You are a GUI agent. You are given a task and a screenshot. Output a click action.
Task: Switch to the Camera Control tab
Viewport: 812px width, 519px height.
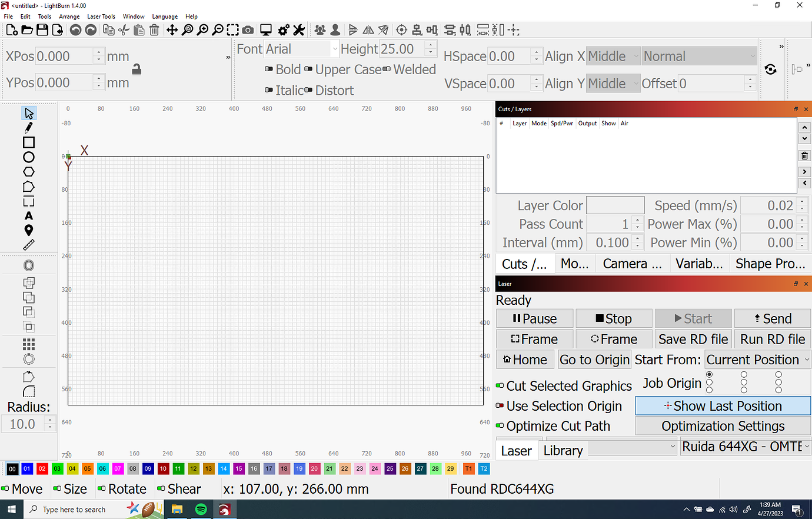(632, 264)
